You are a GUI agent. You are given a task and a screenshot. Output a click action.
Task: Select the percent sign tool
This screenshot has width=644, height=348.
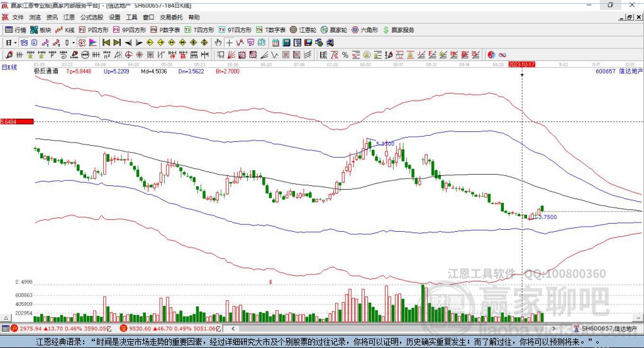tap(345, 55)
